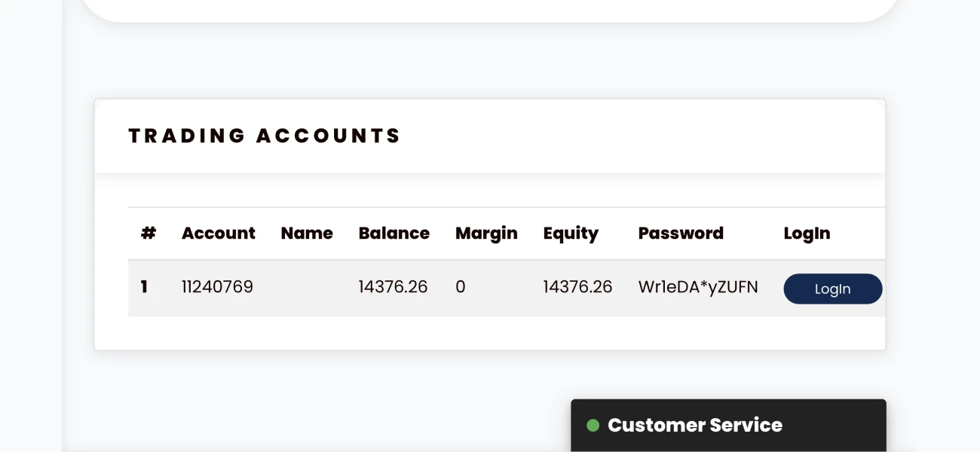Click the Name column header
Screen dimensions: 980x452
click(x=307, y=234)
